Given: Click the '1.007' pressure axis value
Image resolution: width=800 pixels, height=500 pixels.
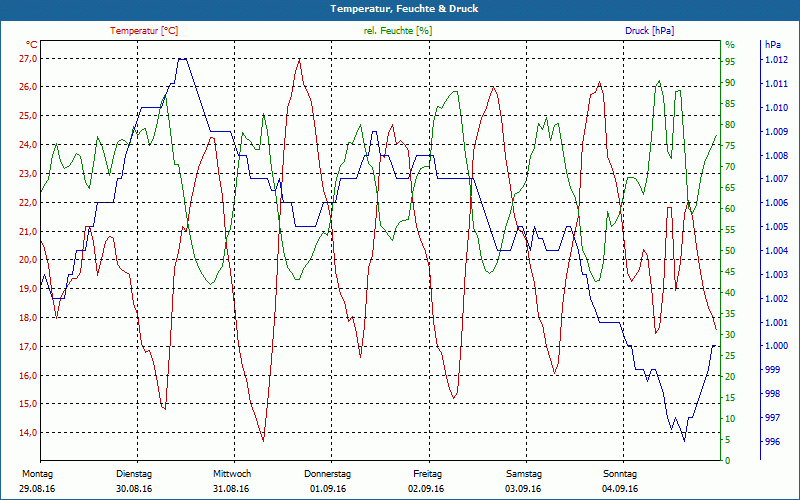Looking at the screenshot, I should click(x=776, y=179).
